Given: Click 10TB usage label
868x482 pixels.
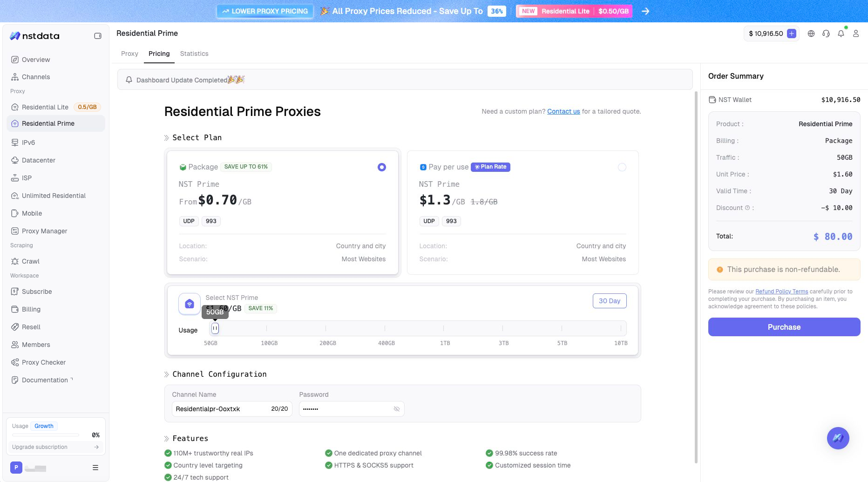Looking at the screenshot, I should point(621,343).
